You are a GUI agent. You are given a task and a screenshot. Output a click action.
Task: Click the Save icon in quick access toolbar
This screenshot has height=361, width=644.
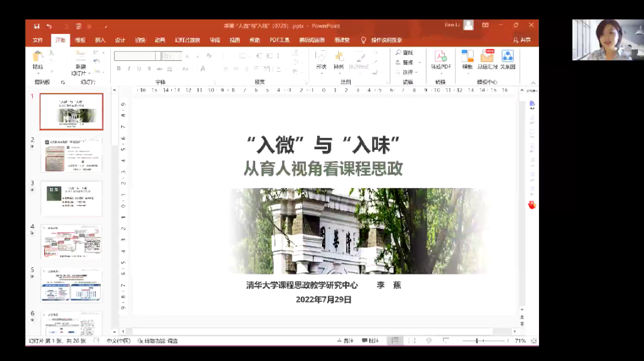click(37, 26)
